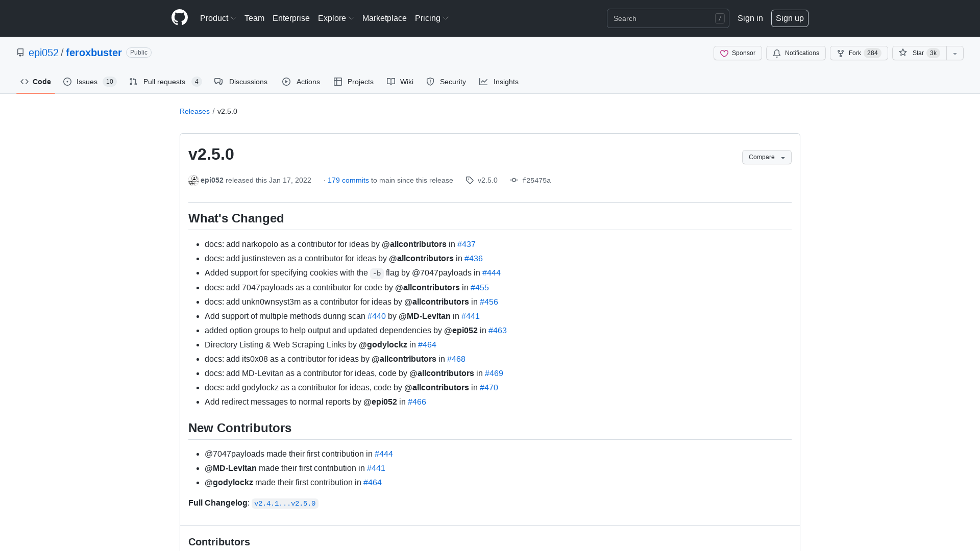980x551 pixels.
Task: Open the Team page
Action: (x=254, y=18)
